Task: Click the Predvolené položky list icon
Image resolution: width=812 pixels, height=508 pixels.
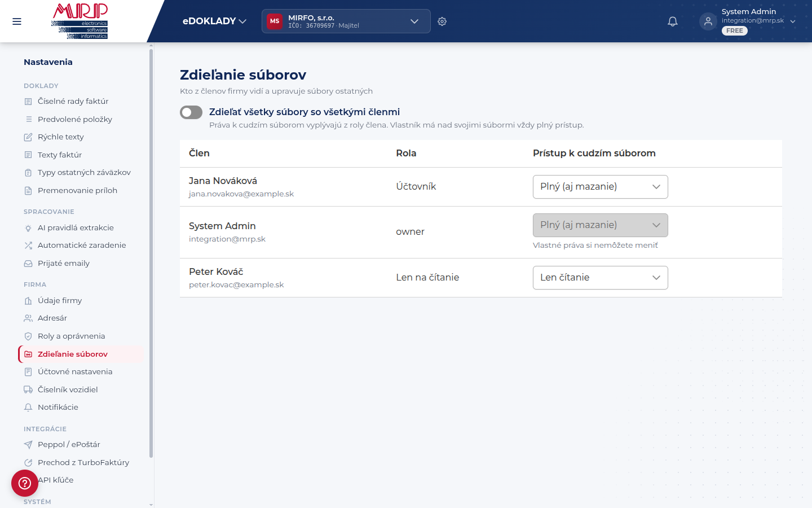Action: click(28, 119)
